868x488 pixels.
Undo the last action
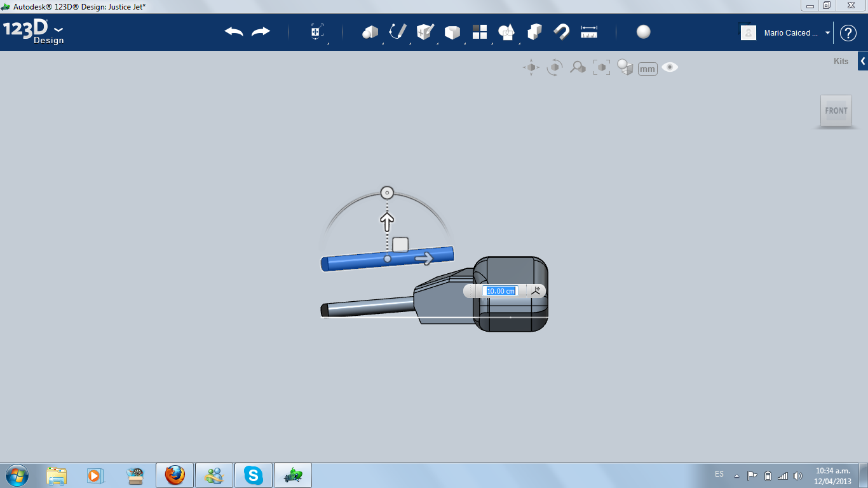tap(234, 32)
